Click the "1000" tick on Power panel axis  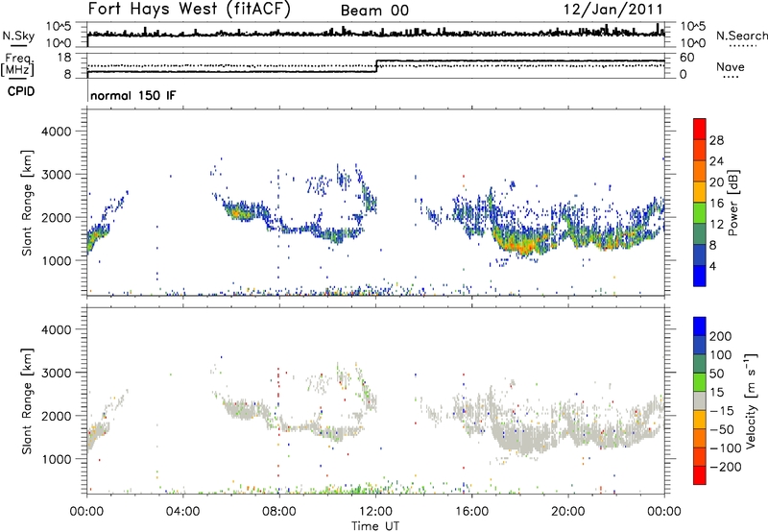pos(56,260)
